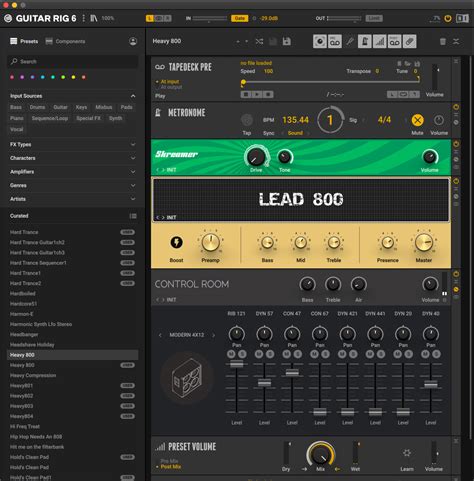Toggle the Preset Volume bars toolbar icon

click(x=380, y=42)
